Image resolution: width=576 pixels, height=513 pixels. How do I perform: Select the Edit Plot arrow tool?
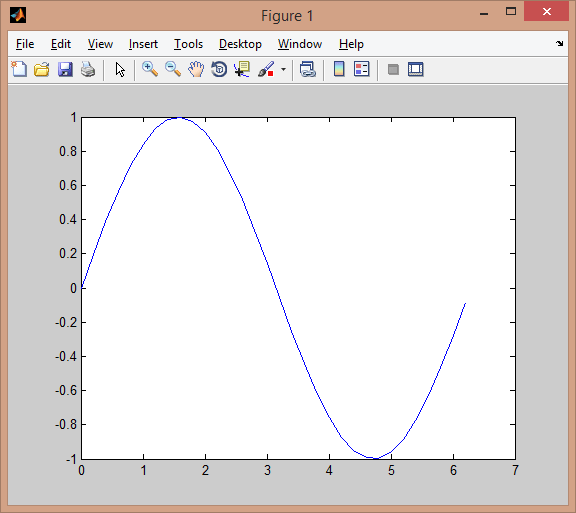[x=120, y=69]
